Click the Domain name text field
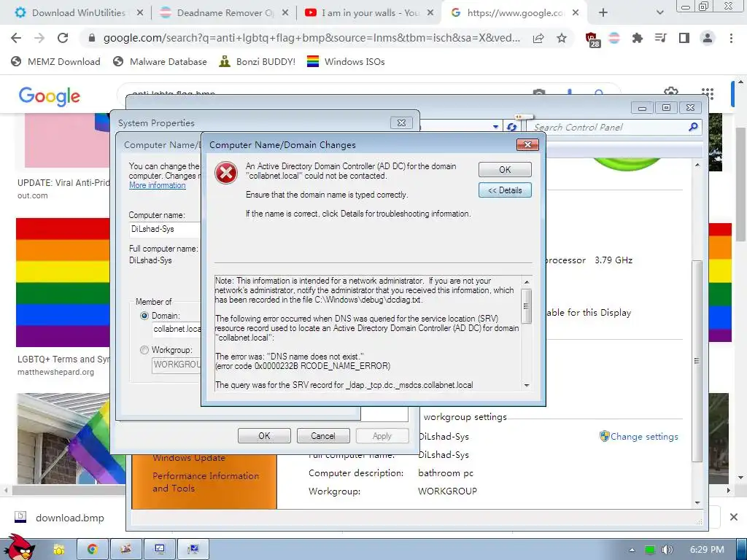This screenshot has height=560, width=747. (x=177, y=329)
